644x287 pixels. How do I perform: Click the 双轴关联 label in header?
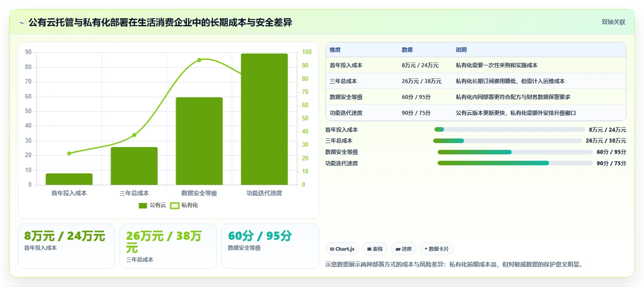614,22
